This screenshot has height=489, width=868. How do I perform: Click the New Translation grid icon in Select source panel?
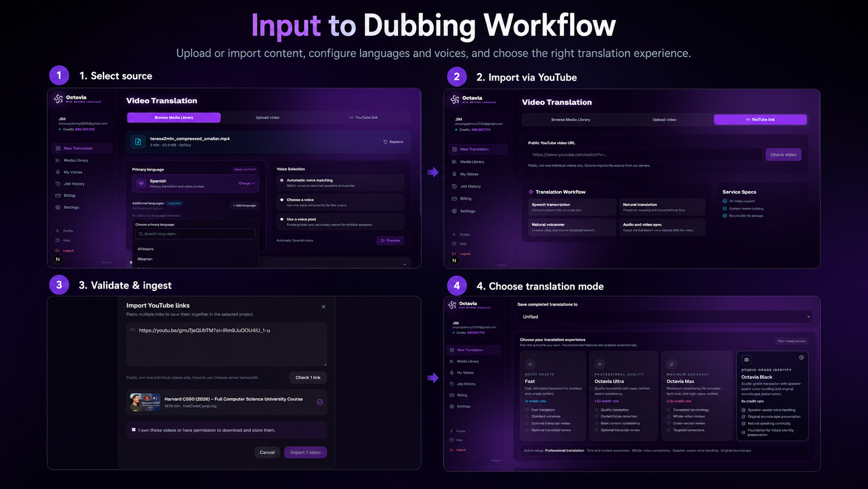pyautogui.click(x=58, y=149)
